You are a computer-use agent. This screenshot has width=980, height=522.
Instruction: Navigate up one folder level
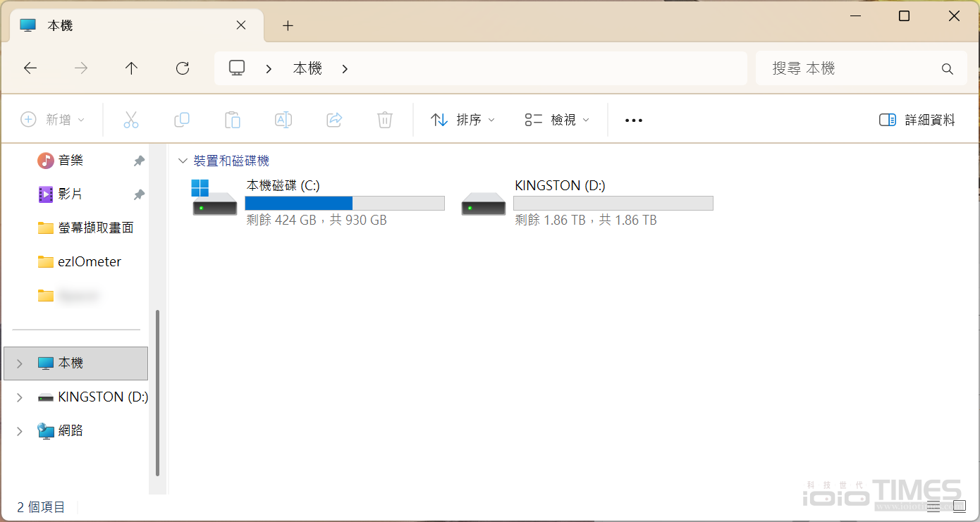click(x=131, y=68)
